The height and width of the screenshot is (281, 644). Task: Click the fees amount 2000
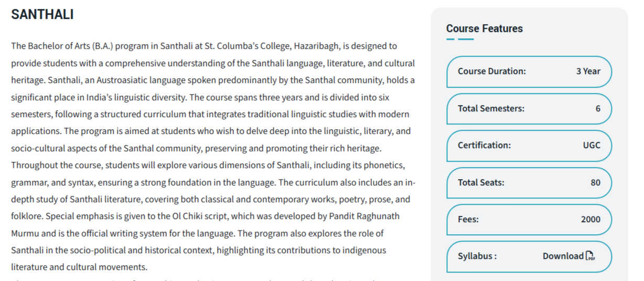[x=591, y=220]
